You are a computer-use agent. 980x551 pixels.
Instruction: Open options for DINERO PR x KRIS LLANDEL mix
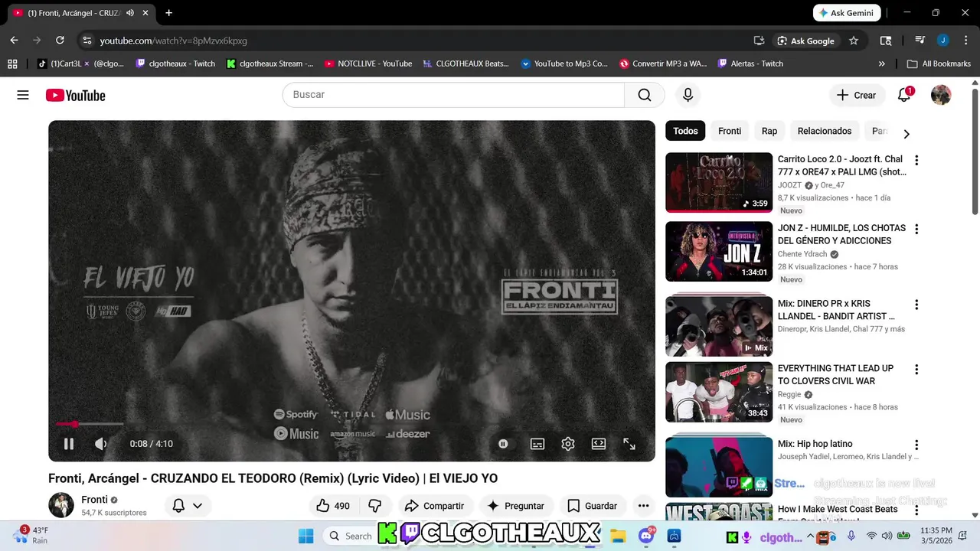pos(916,305)
